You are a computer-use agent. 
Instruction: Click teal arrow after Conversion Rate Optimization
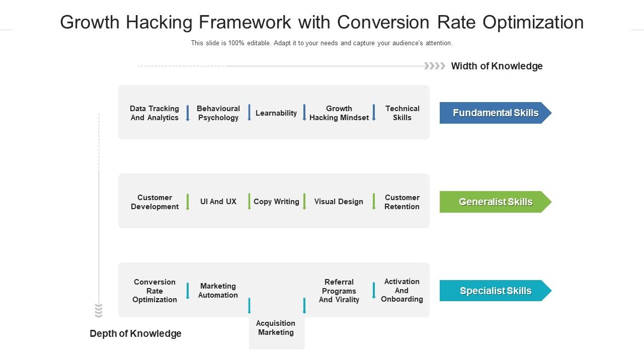188,291
